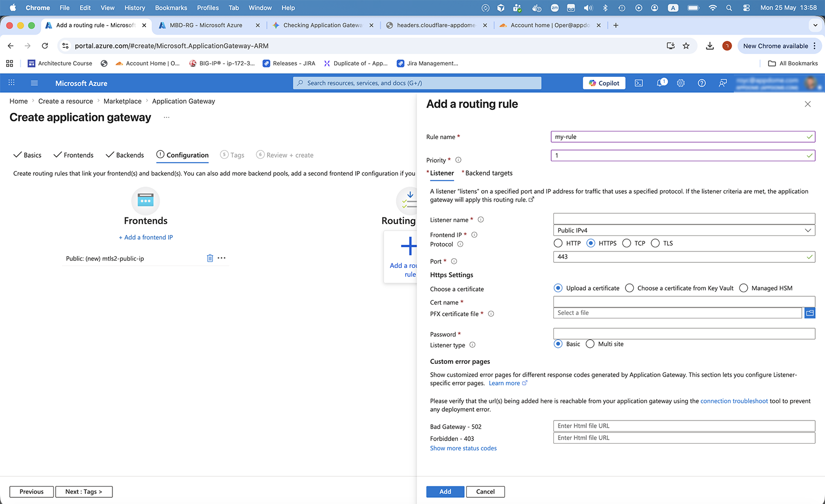Viewport: 825px width, 504px height.
Task: Show info tooltip for Frontend IP
Action: coord(474,234)
